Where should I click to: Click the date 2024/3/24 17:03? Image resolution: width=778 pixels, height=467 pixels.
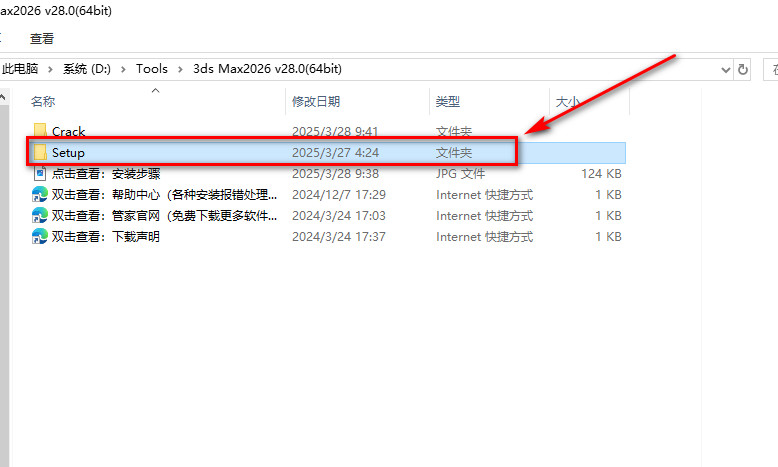coord(339,215)
